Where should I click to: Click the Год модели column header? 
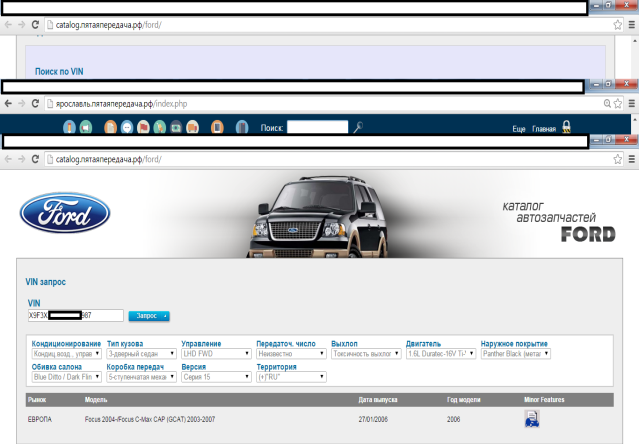pyautogui.click(x=463, y=400)
